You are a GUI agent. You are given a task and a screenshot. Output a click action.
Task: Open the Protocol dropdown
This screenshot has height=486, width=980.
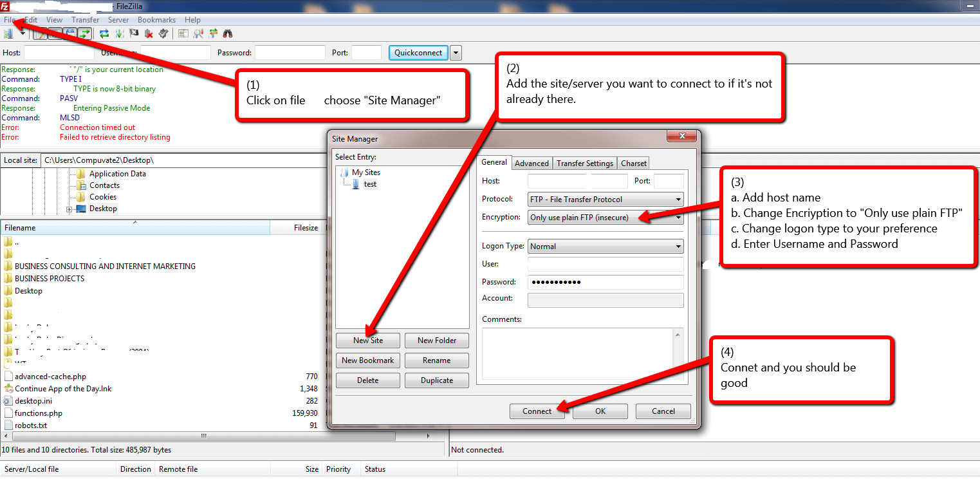tap(606, 200)
